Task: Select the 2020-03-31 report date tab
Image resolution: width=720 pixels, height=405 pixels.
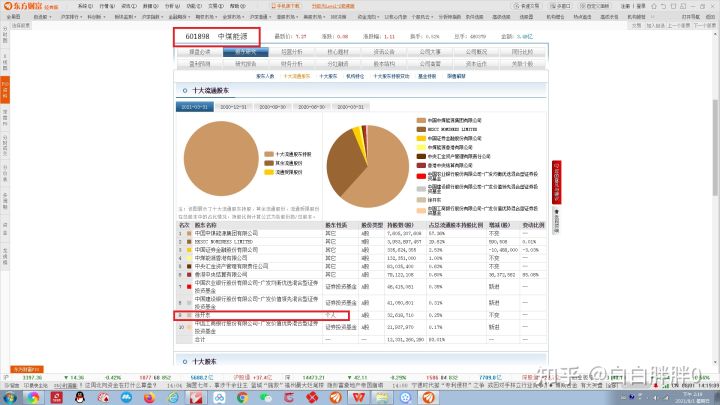Action: click(350, 107)
